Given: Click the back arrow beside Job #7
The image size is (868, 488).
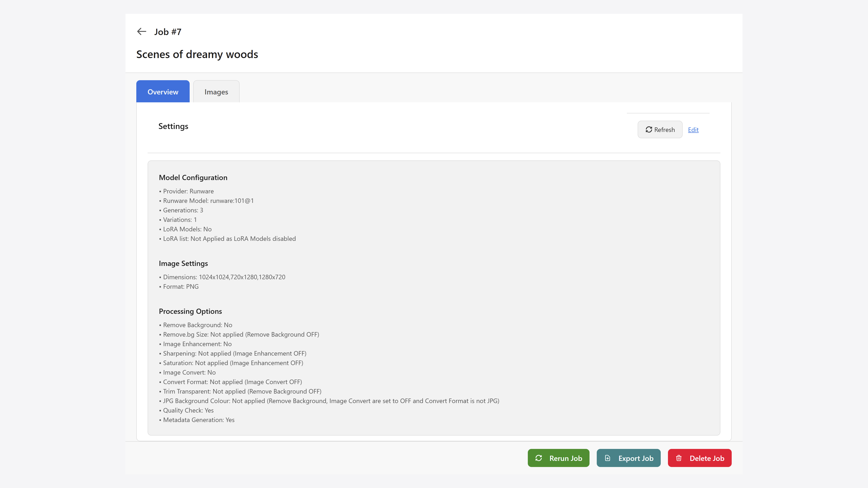Looking at the screenshot, I should pos(142,31).
